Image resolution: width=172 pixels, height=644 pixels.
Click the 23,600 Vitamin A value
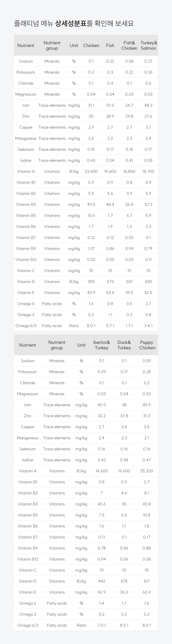91,172
